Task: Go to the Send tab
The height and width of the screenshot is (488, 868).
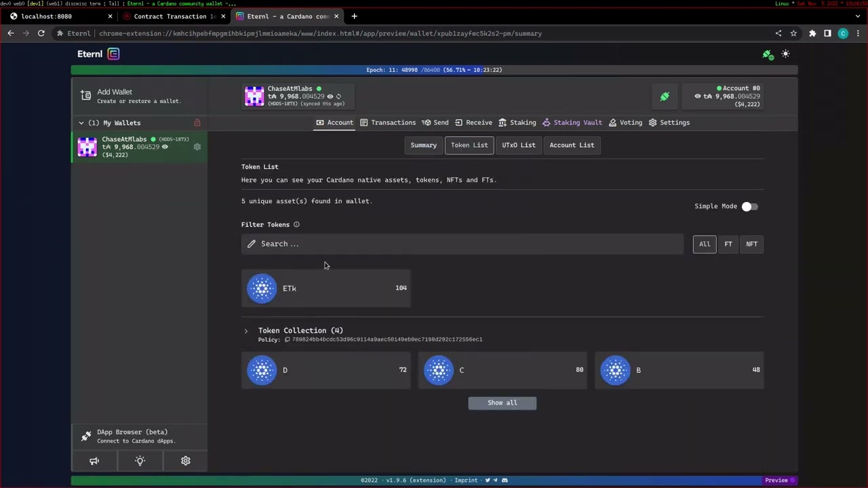Action: pos(435,123)
